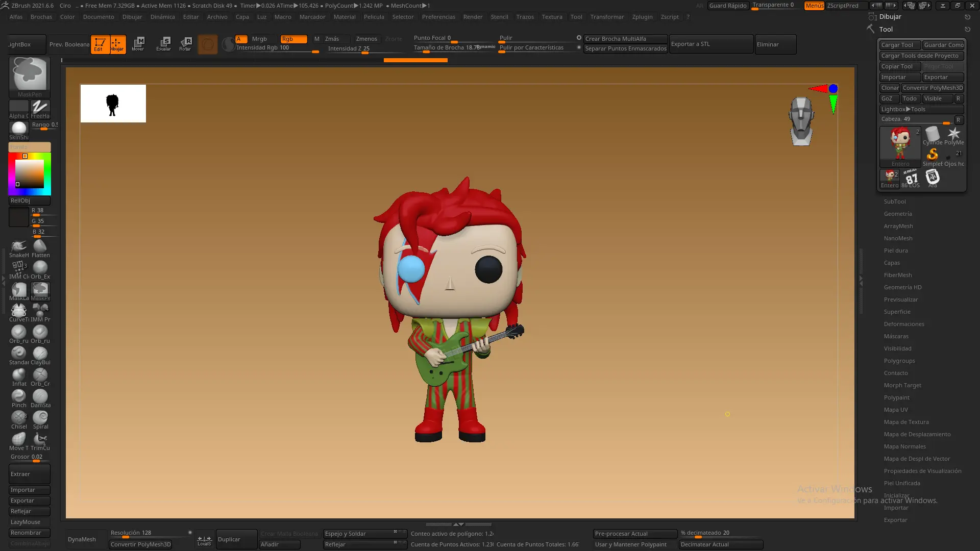Toggle Usar y Mantener Polypaint
The width and height of the screenshot is (980, 551).
pos(635,544)
